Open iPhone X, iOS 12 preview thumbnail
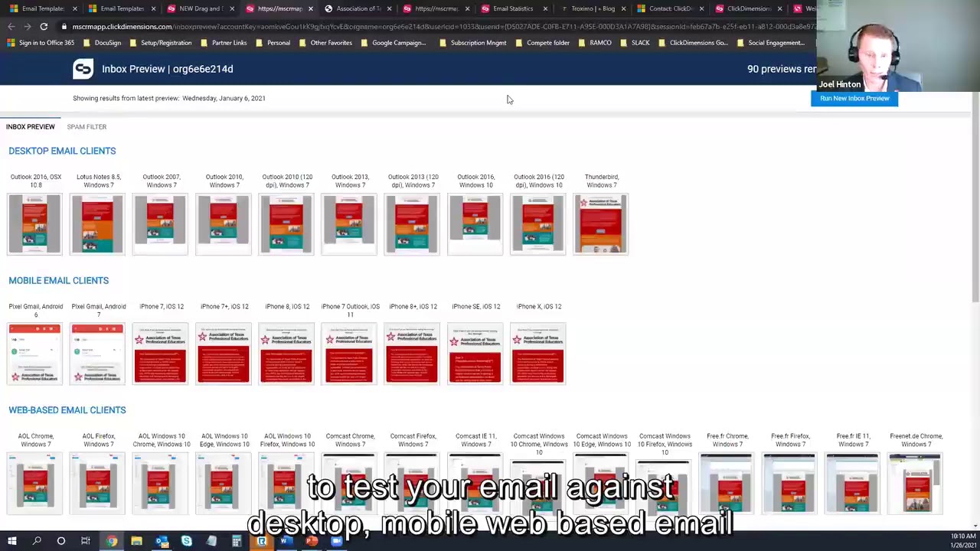Viewport: 980px width, 551px height. 537,354
